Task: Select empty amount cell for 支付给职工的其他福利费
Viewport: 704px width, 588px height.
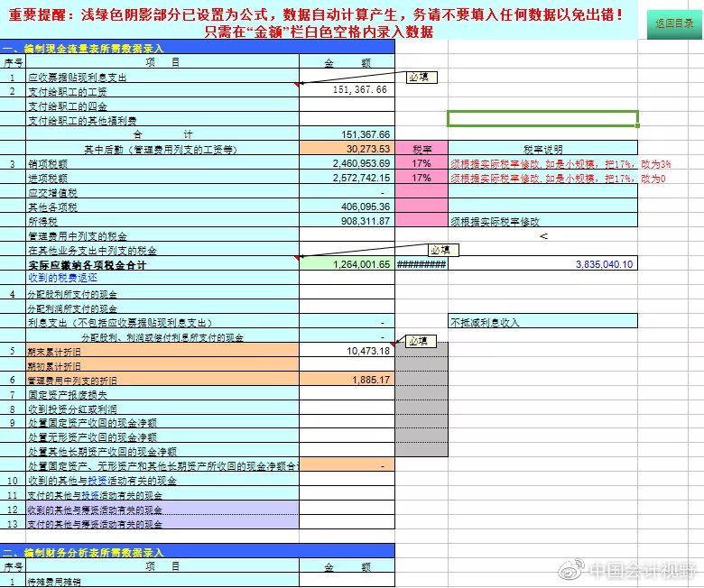Action: point(347,119)
